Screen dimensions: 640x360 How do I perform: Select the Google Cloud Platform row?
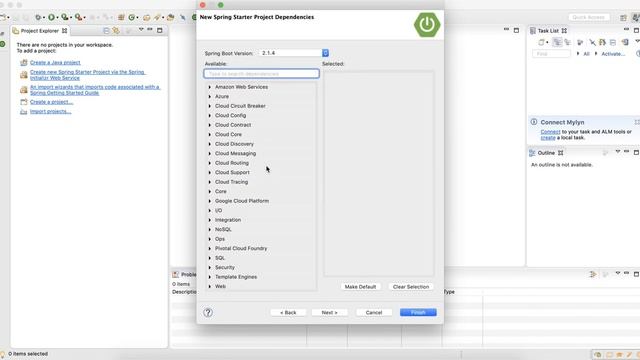point(261,201)
